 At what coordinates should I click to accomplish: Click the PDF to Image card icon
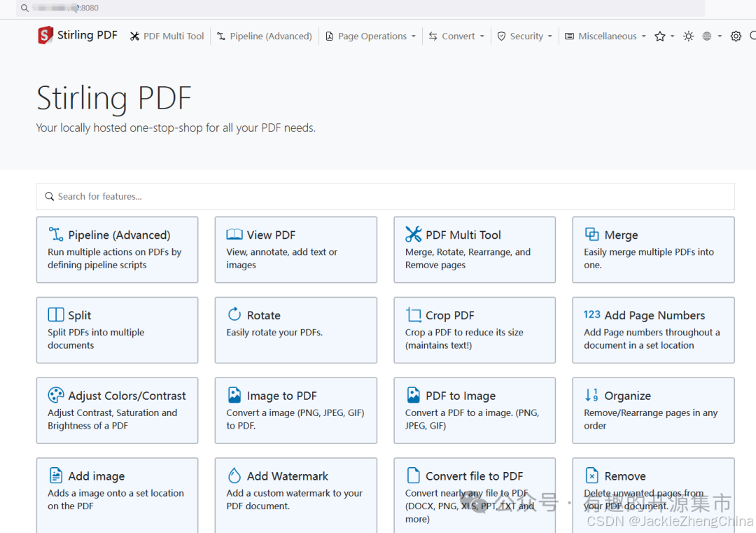[413, 394]
